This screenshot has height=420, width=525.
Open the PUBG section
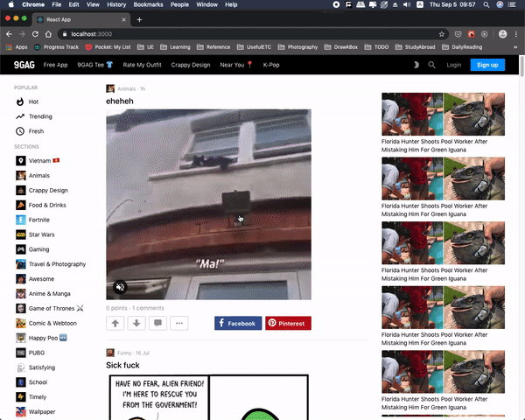[x=30, y=353]
